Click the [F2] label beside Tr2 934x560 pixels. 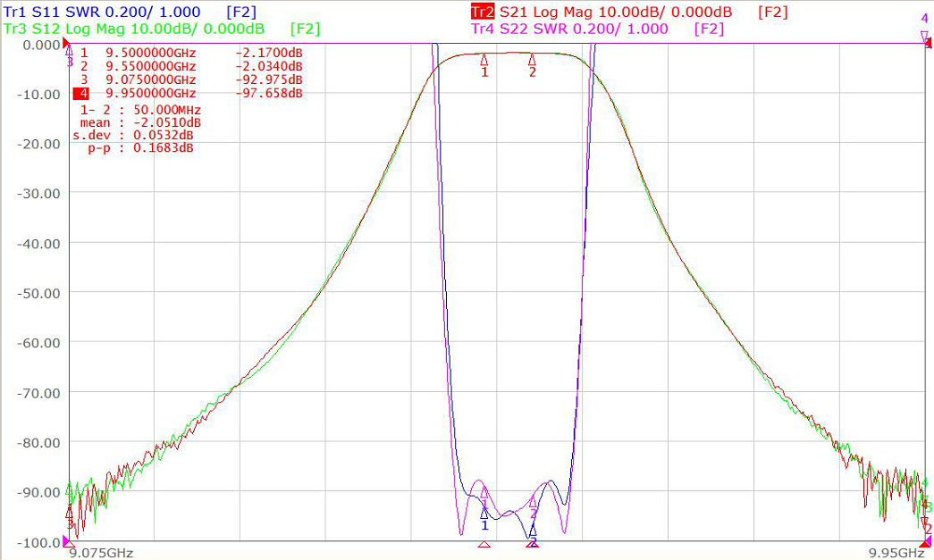point(772,12)
